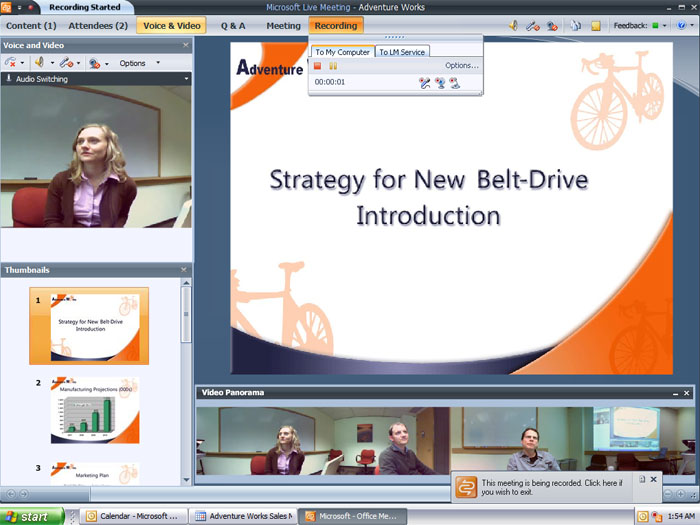Open the Feedback dropdown arrow
The width and height of the screenshot is (700, 525).
664,26
